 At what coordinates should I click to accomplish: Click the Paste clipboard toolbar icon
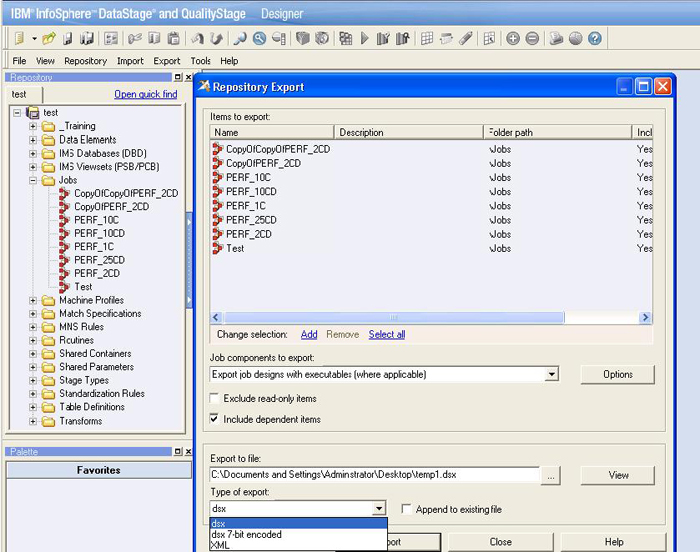(x=173, y=38)
